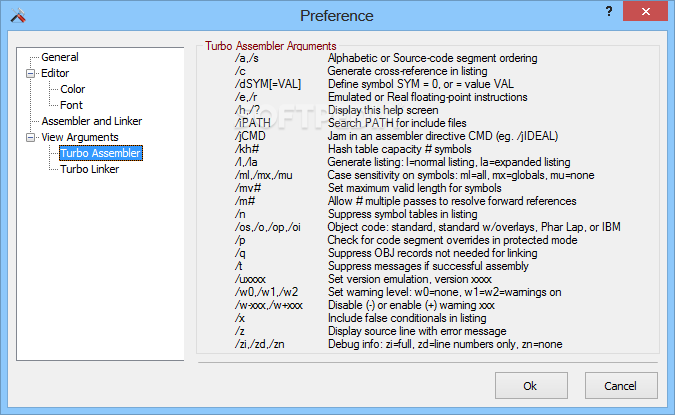
Task: Select the View Arguments tree item
Action: pyautogui.click(x=80, y=137)
